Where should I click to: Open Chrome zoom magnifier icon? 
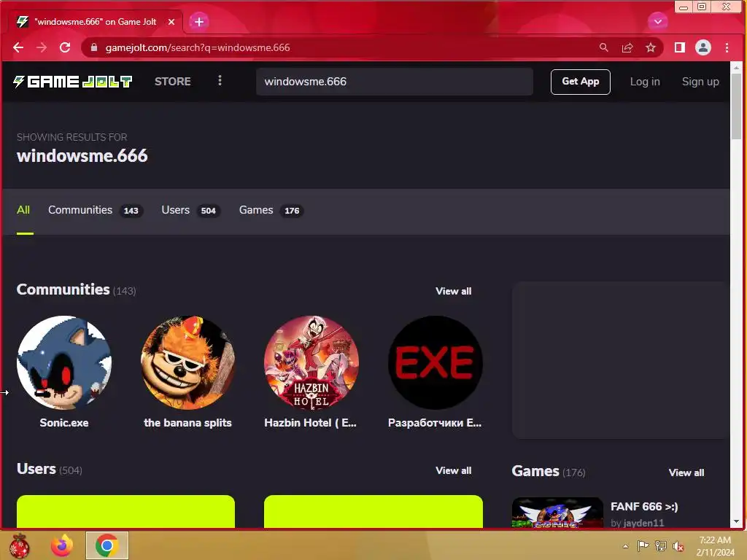pyautogui.click(x=603, y=47)
